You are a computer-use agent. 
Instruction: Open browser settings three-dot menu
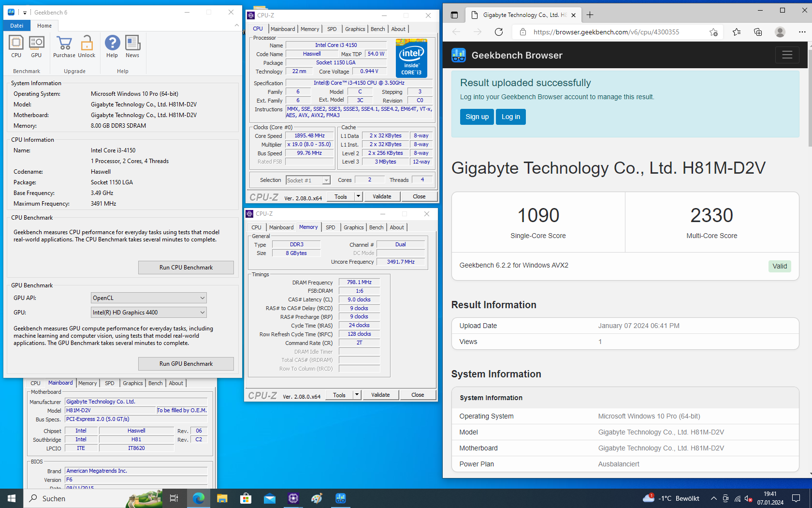pyautogui.click(x=802, y=32)
